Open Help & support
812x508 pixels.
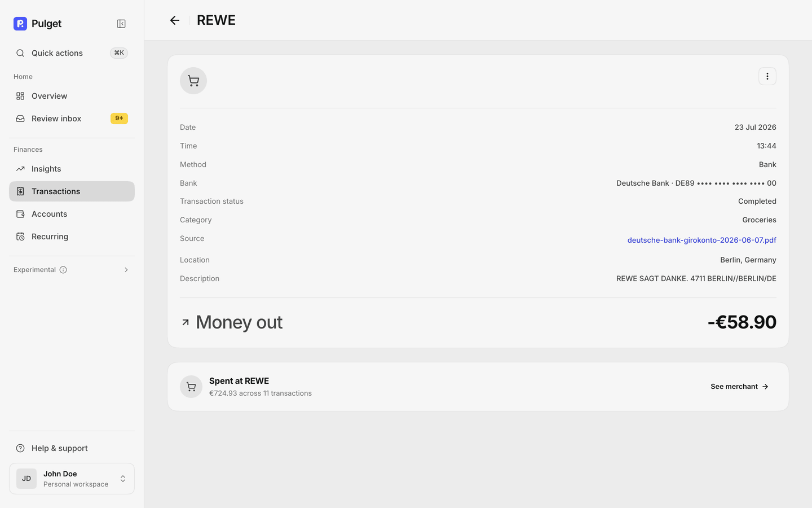coord(72,448)
